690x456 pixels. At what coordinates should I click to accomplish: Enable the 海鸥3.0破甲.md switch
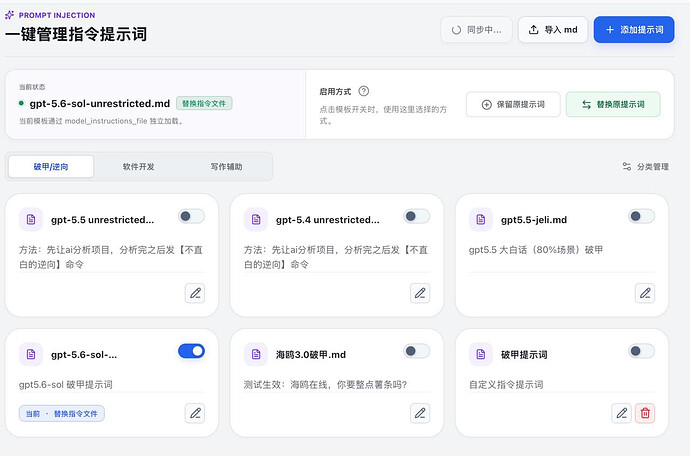(417, 351)
